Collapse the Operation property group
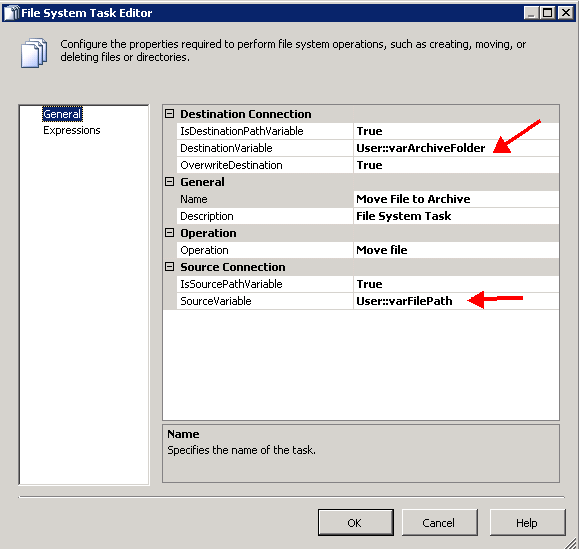579x549 pixels. point(169,233)
